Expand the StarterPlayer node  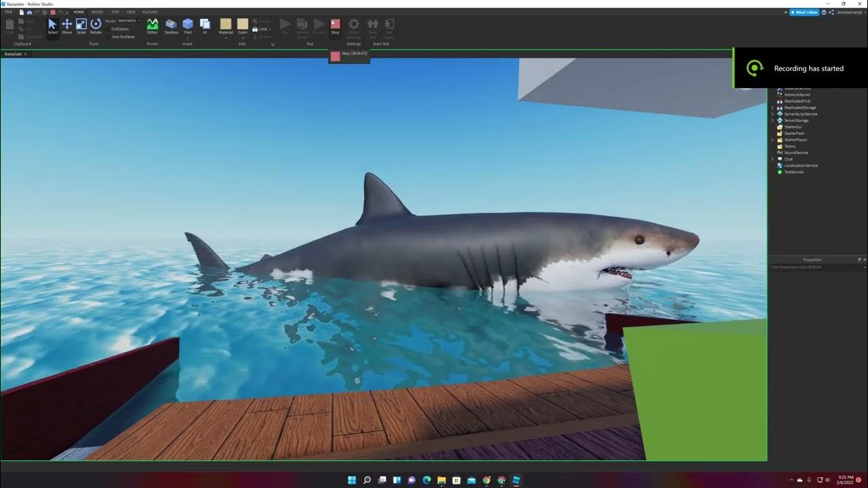[772, 140]
